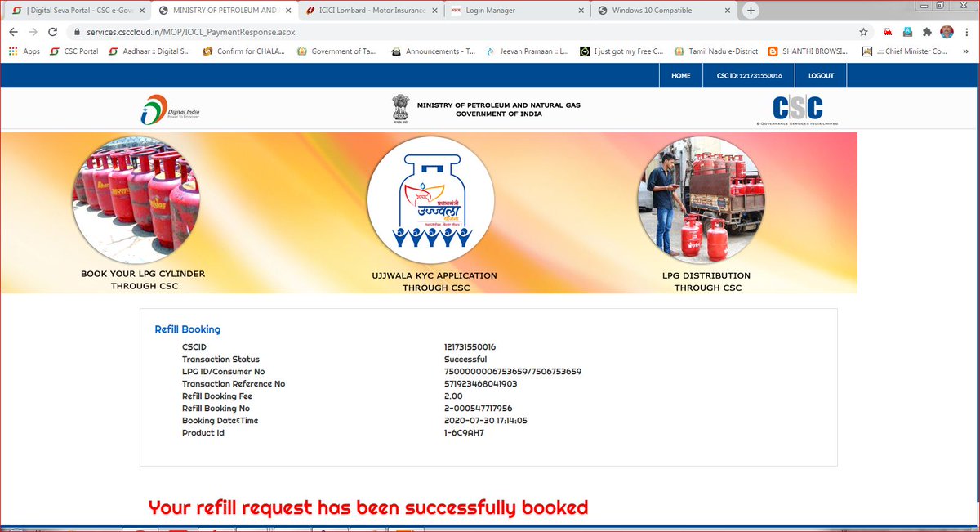The height and width of the screenshot is (532, 980).
Task: Open a new browser tab
Action: click(751, 11)
